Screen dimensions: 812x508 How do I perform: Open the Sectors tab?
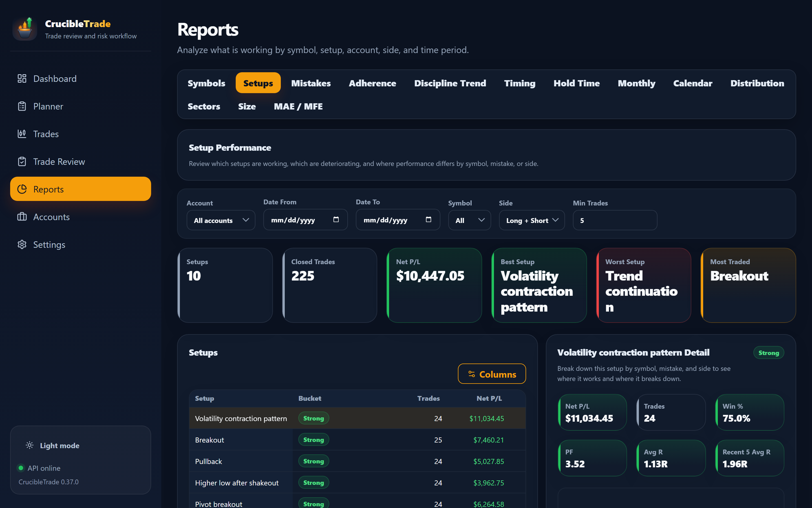(204, 106)
